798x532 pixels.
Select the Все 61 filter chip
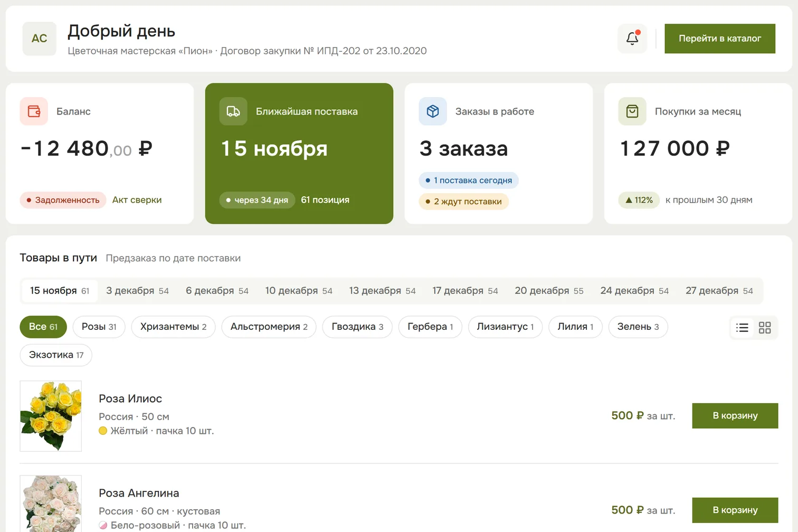coord(43,327)
